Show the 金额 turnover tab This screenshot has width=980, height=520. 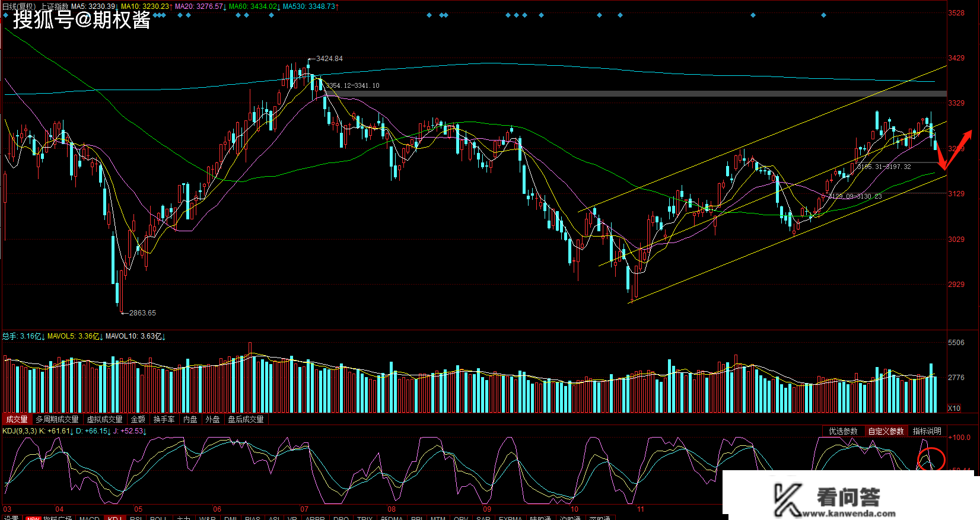(138, 419)
